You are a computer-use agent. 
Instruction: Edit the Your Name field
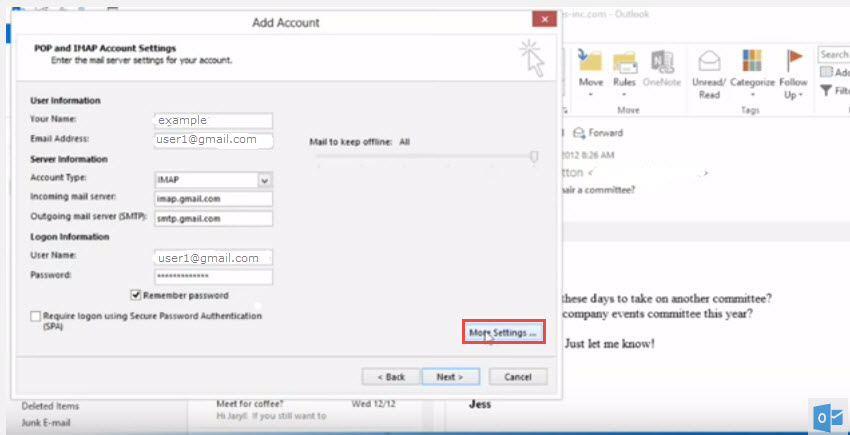[x=214, y=120]
